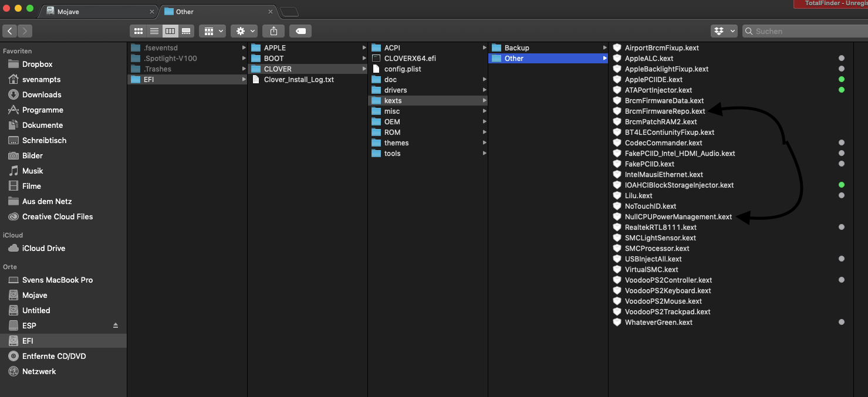Image resolution: width=868 pixels, height=397 pixels.
Task: Go back with the left arrow button
Action: 10,31
